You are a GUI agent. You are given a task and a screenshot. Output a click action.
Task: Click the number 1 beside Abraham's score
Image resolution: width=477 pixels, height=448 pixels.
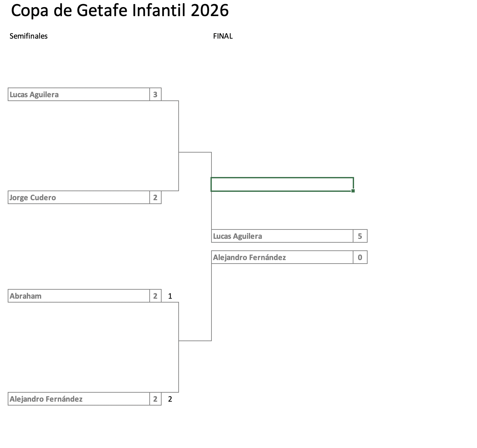pos(170,296)
